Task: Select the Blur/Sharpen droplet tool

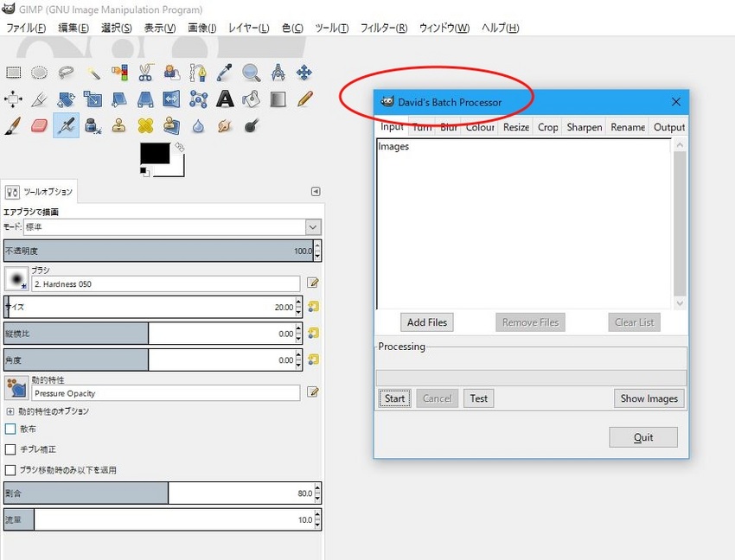Action: click(x=198, y=125)
